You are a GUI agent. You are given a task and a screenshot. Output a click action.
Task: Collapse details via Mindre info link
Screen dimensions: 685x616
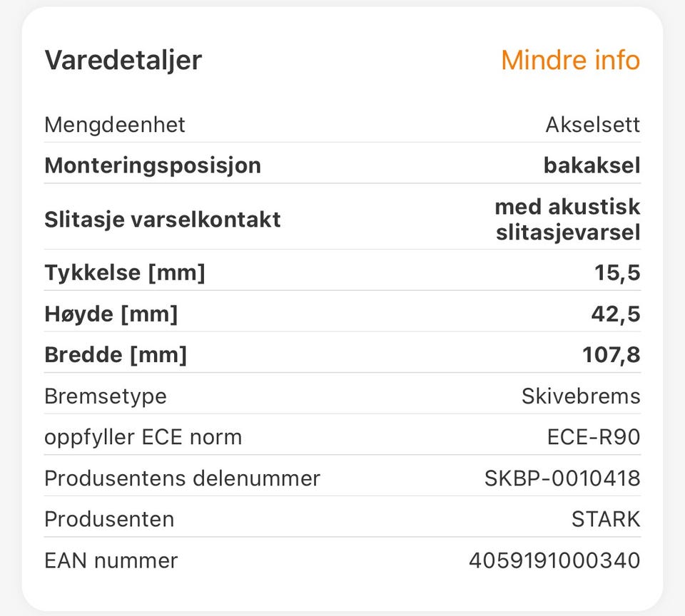pyautogui.click(x=571, y=60)
